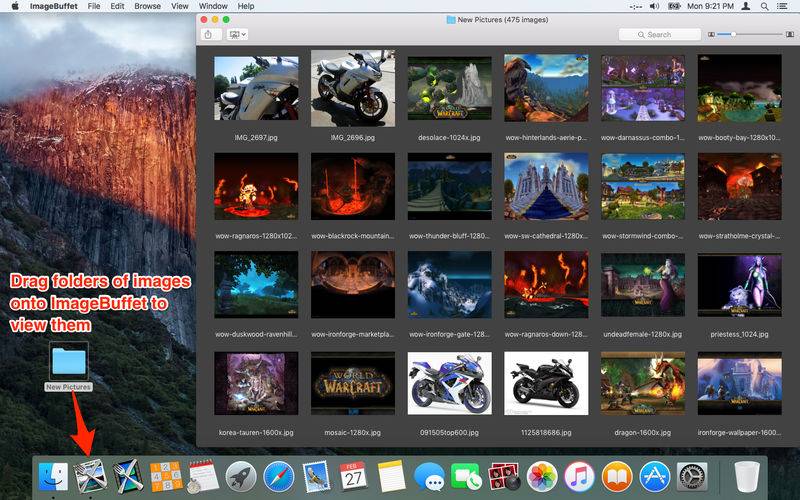Click the large thumbnail icon beside the slider
This screenshot has width=800, height=500.
[x=789, y=34]
